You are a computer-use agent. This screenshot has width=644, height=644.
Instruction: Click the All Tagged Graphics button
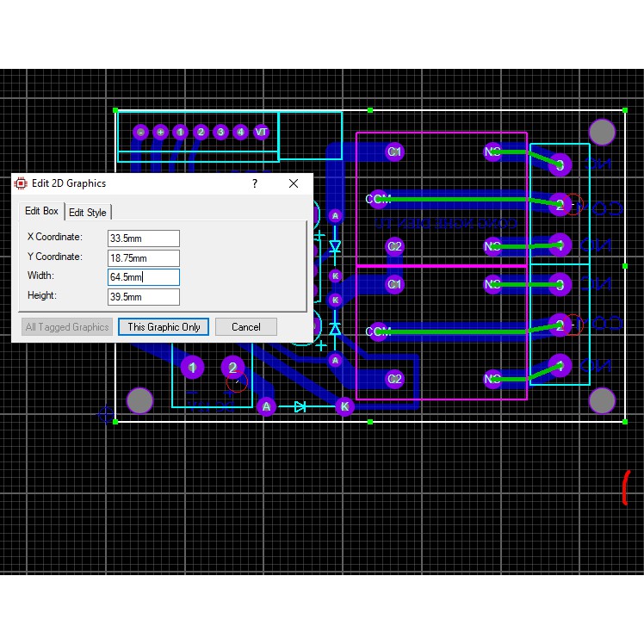[x=67, y=326]
